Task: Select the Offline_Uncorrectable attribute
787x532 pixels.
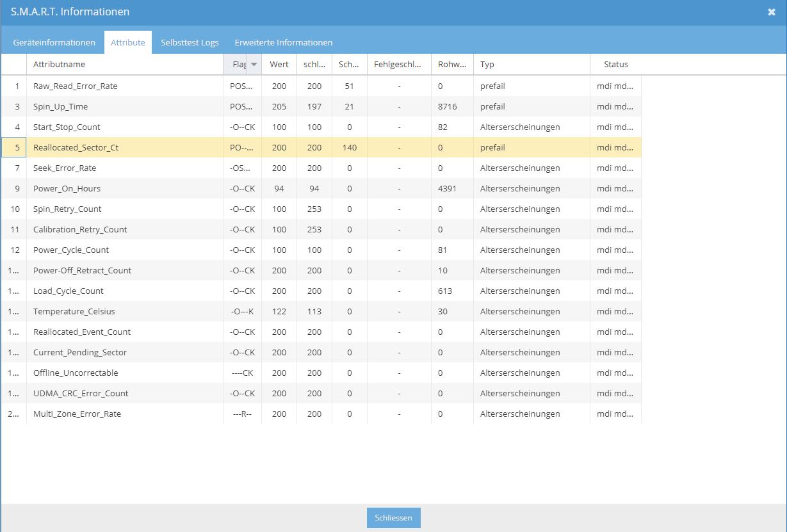Action: tap(76, 373)
